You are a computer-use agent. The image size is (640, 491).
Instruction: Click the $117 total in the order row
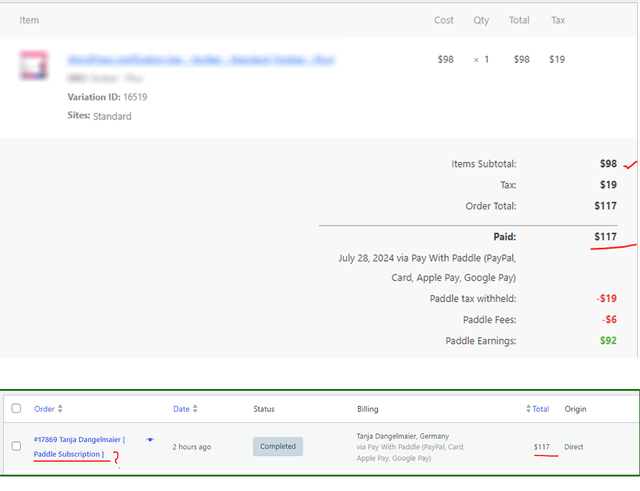pos(542,447)
